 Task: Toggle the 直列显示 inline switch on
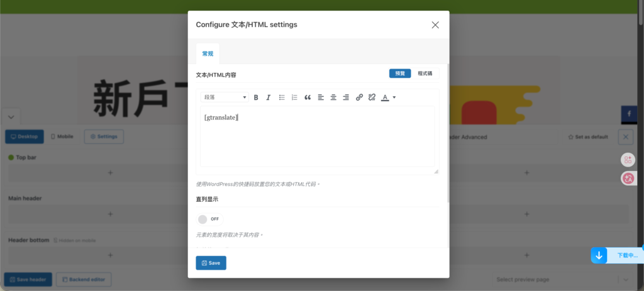point(209,219)
